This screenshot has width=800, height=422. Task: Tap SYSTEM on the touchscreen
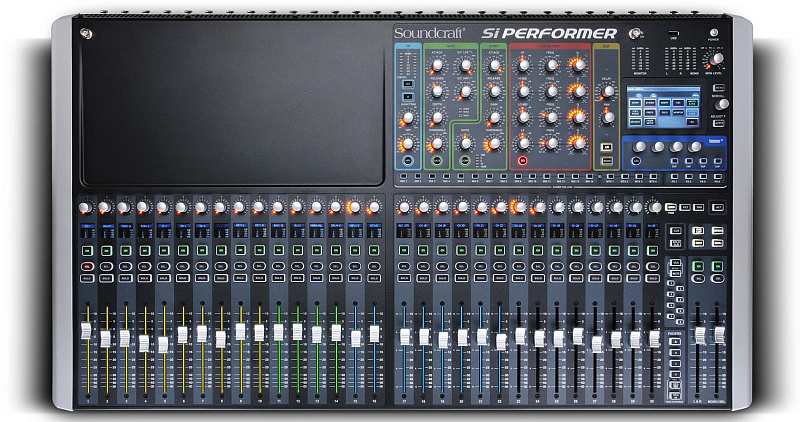[x=649, y=103]
